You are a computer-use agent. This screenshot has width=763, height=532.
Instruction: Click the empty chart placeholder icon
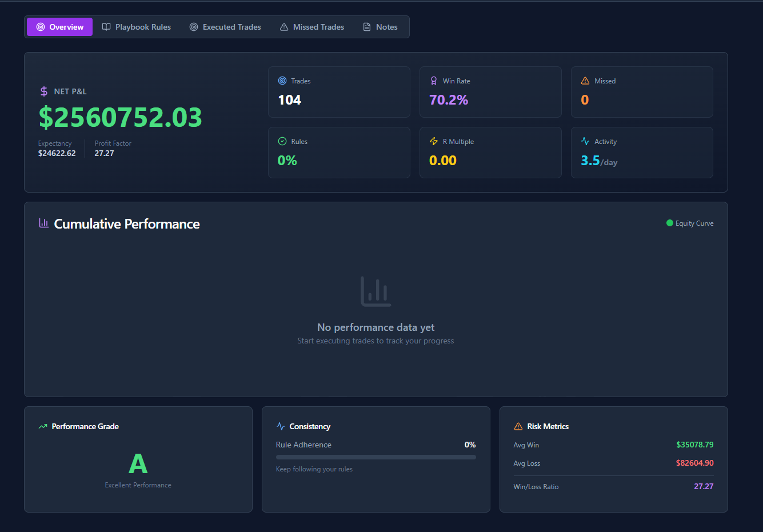coord(376,291)
